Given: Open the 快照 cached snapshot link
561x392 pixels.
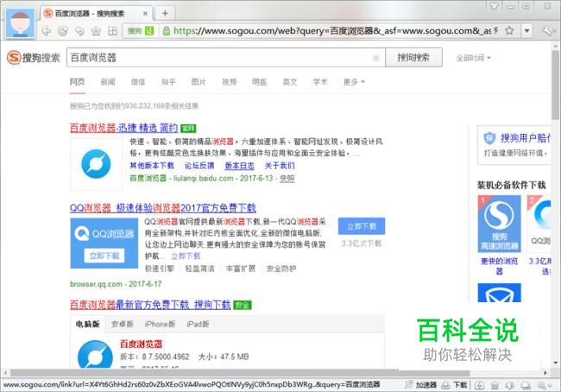Looking at the screenshot, I should tap(287, 178).
